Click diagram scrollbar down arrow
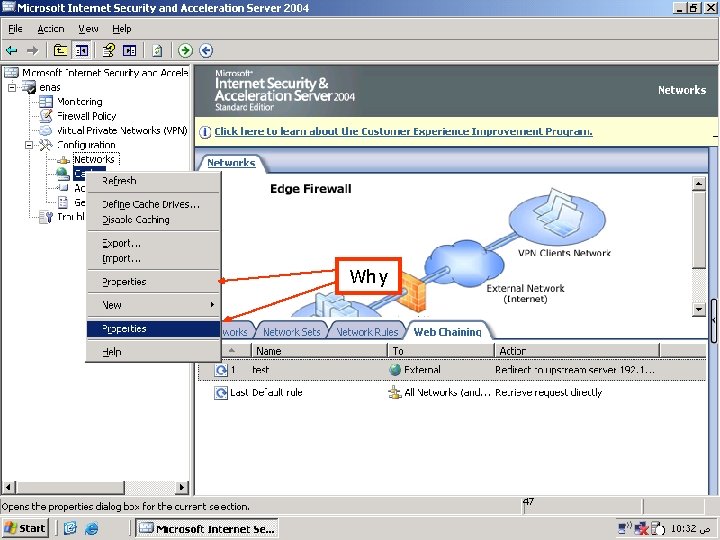The image size is (720, 540). 698,309
